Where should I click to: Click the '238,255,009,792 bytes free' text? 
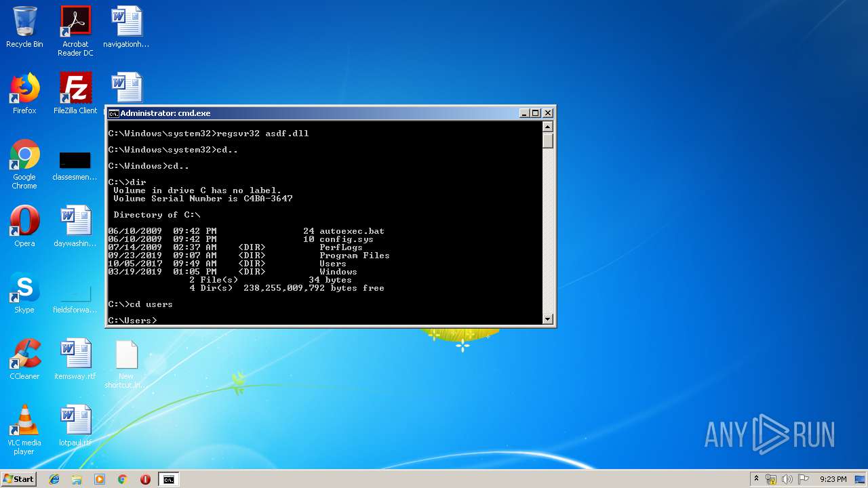coord(314,288)
